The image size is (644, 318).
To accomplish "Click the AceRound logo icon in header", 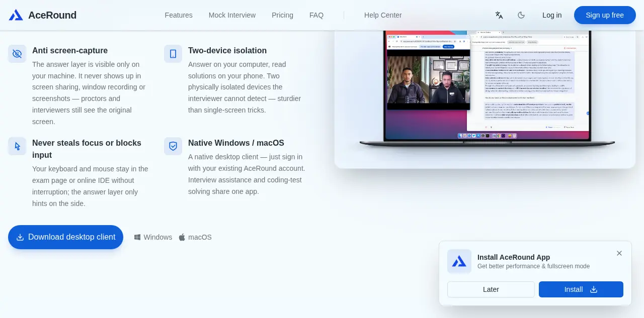I will click(x=16, y=15).
